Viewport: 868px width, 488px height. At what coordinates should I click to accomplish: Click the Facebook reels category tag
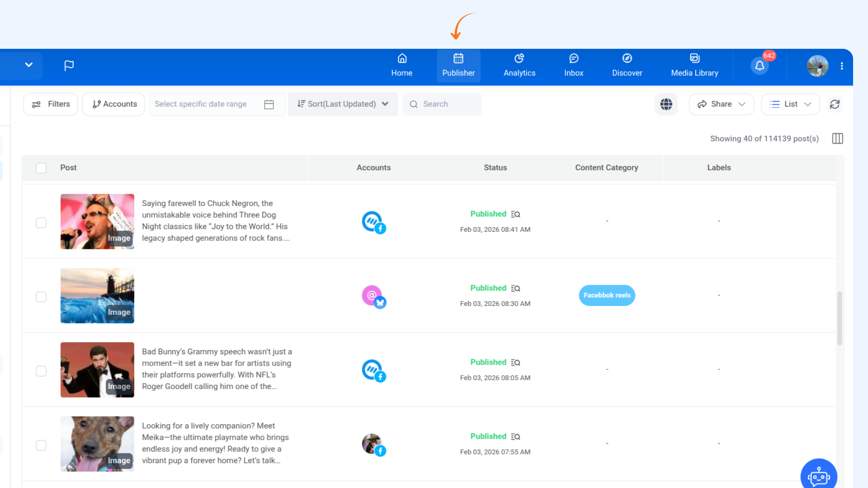click(x=607, y=296)
